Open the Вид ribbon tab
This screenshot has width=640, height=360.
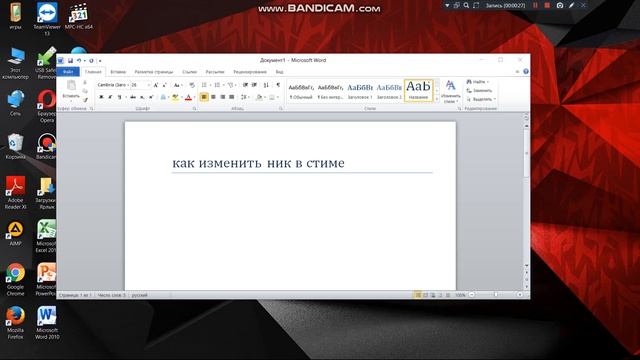point(279,72)
